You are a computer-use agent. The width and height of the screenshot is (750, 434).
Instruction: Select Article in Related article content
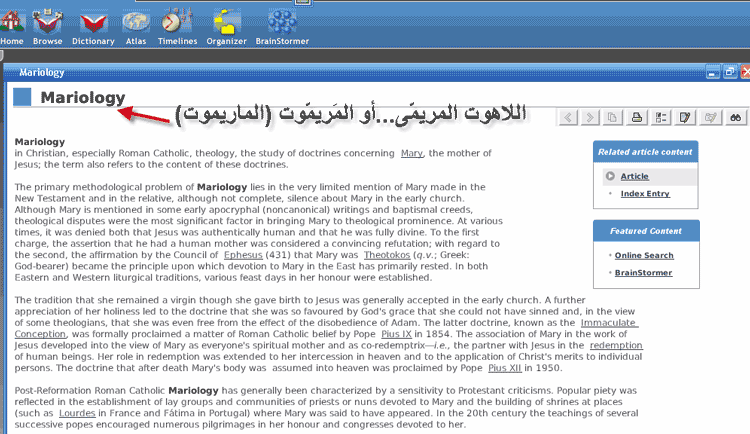point(635,176)
